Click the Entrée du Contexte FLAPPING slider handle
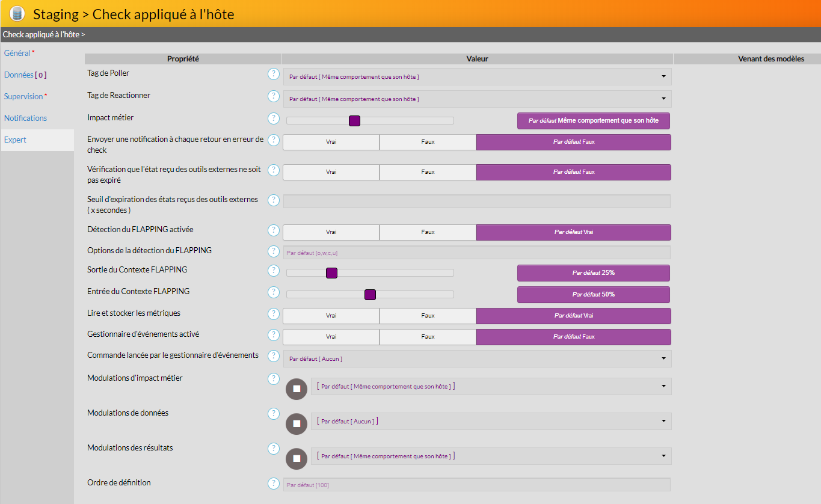The width and height of the screenshot is (821, 504). tap(370, 295)
